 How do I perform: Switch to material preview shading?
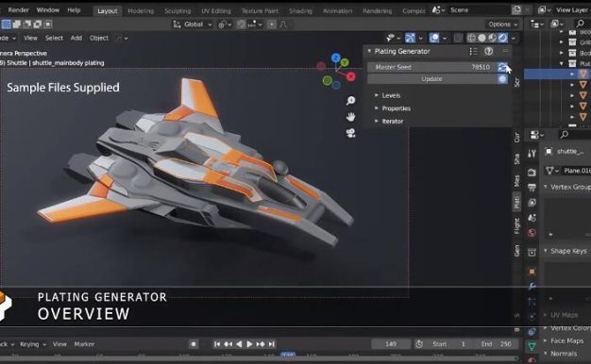pyautogui.click(x=492, y=38)
